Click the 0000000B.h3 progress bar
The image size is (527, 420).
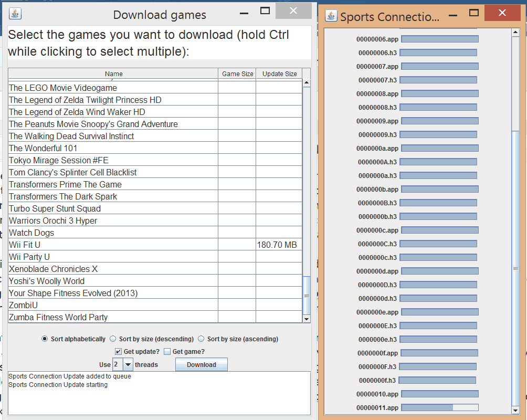pos(438,203)
